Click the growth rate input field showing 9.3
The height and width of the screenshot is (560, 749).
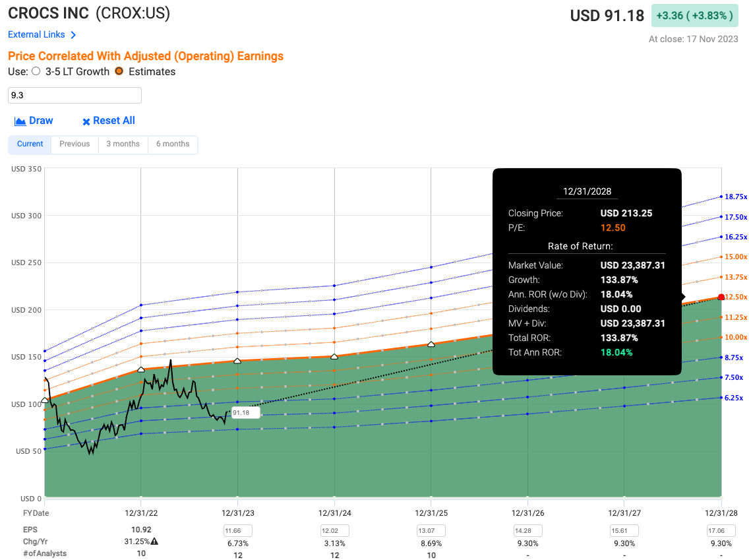pyautogui.click(x=75, y=95)
